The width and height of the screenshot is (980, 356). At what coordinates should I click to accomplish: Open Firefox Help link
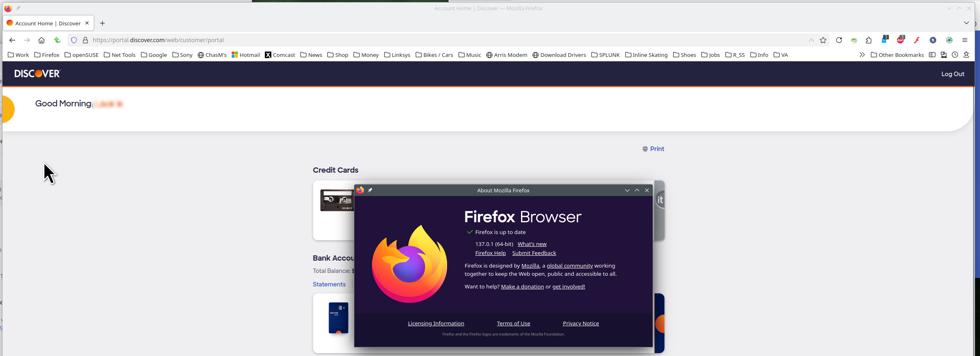490,253
